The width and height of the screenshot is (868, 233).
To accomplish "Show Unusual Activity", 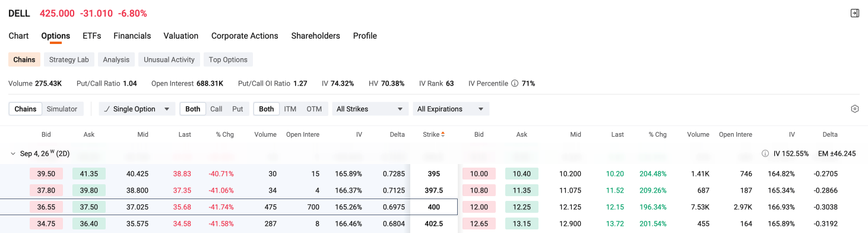I will pyautogui.click(x=169, y=59).
